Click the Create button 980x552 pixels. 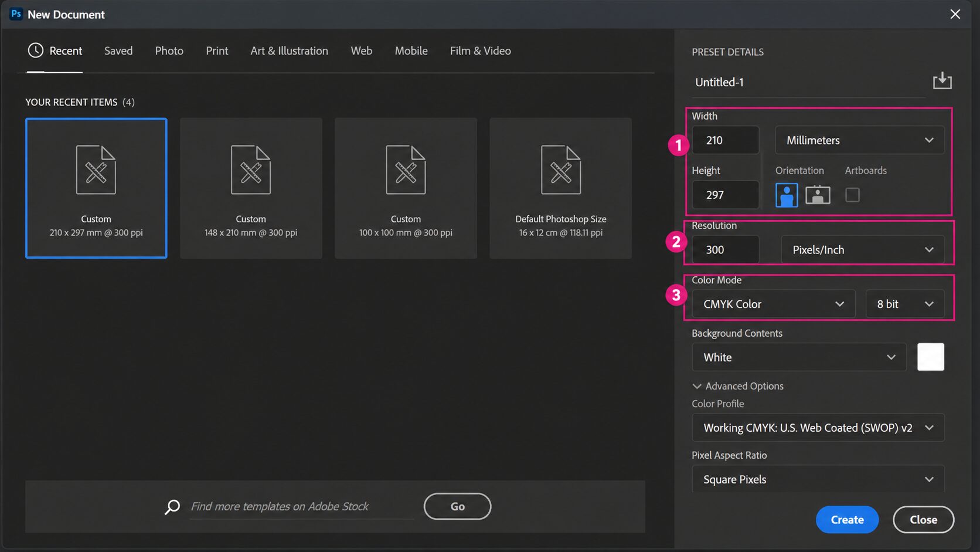tap(847, 520)
